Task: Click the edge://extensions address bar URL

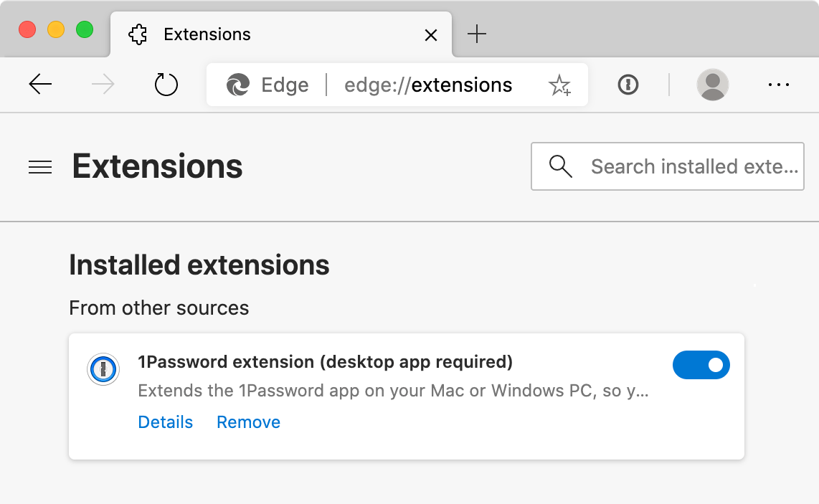Action: (x=428, y=85)
